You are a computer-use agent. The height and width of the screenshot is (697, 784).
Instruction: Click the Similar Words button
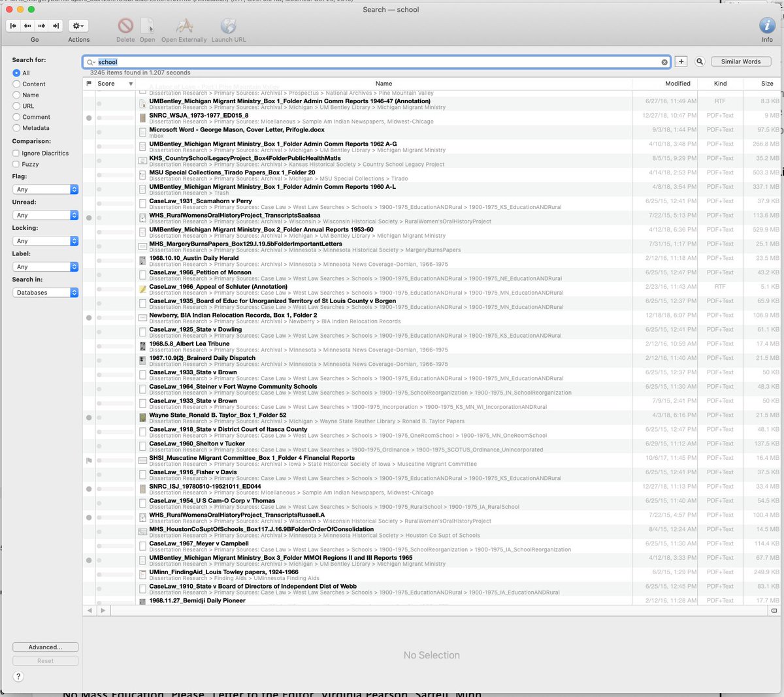click(741, 61)
